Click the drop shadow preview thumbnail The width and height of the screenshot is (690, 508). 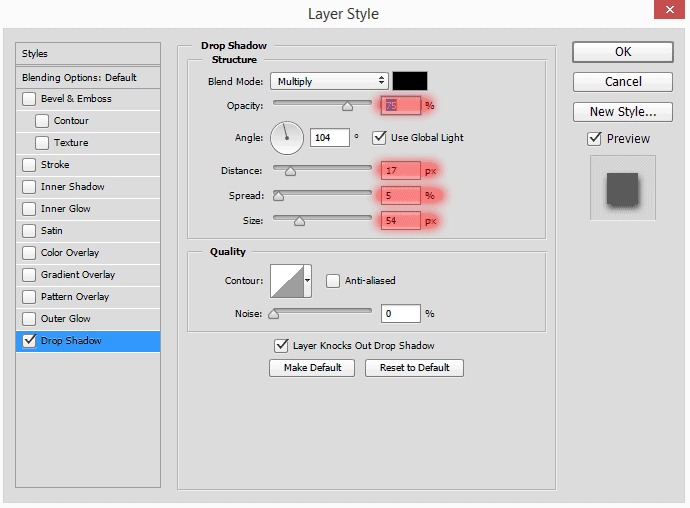(x=623, y=188)
